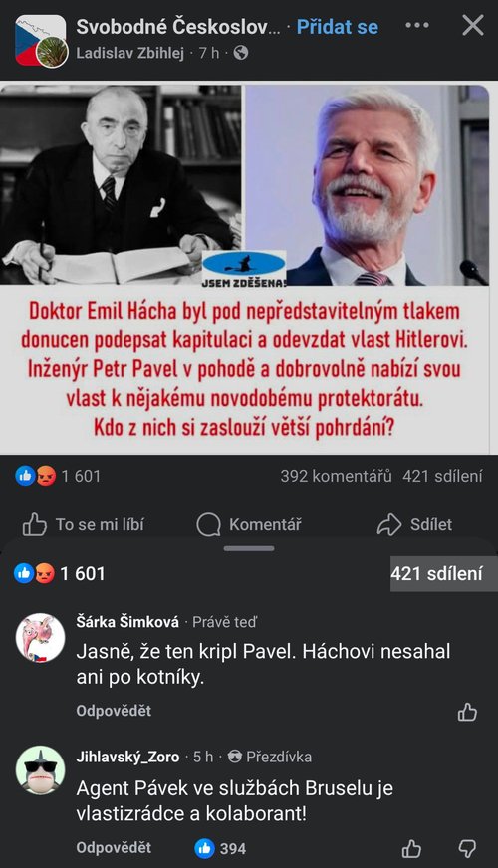Open the three-dot post options menu
This screenshot has height=868, width=498.
pyautogui.click(x=416, y=26)
